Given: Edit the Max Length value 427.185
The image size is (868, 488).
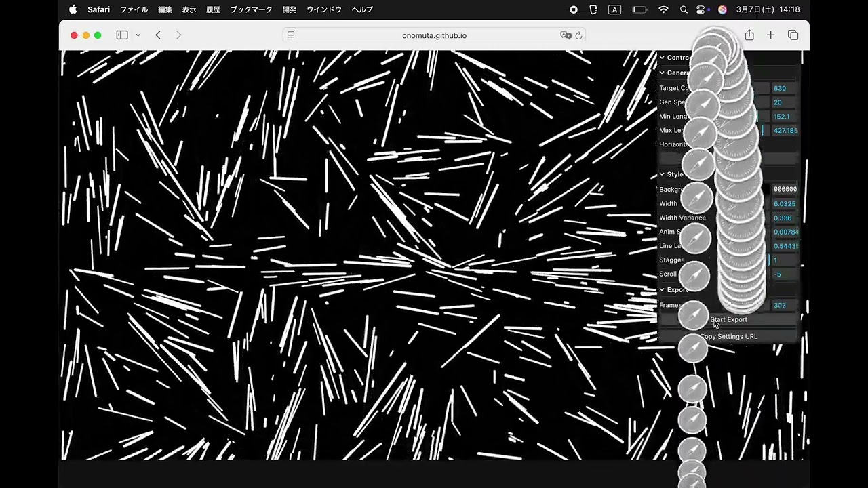Looking at the screenshot, I should tap(785, 131).
